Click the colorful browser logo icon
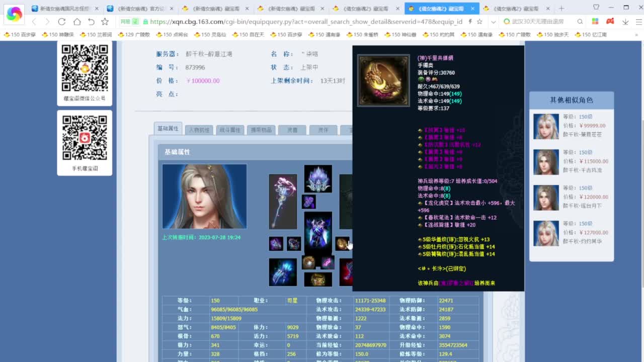 click(x=14, y=15)
